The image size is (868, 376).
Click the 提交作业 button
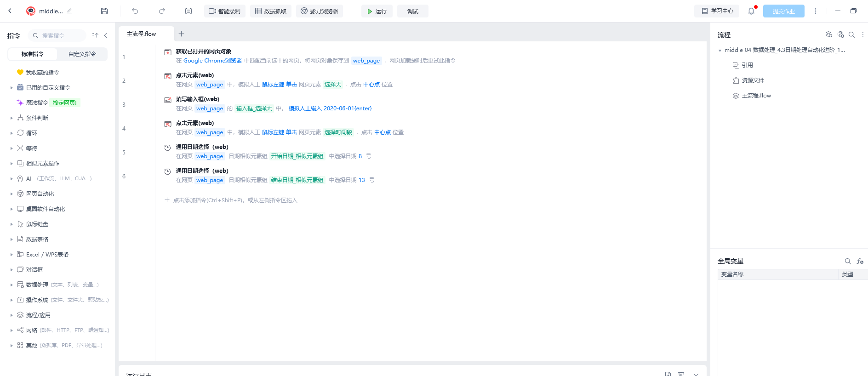click(784, 11)
